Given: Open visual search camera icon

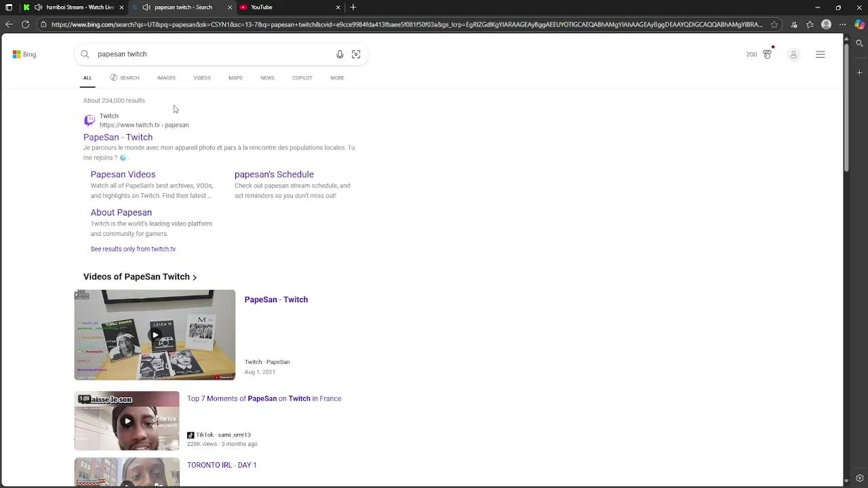Looking at the screenshot, I should 356,54.
